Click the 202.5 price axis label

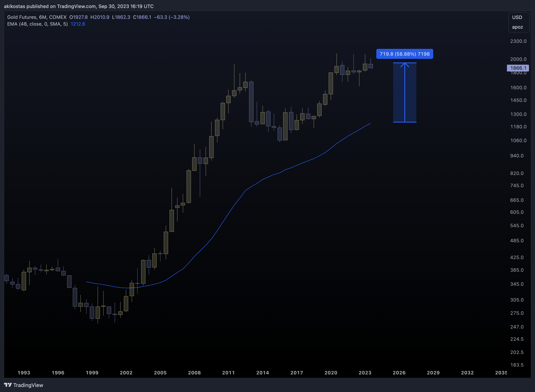517,352
